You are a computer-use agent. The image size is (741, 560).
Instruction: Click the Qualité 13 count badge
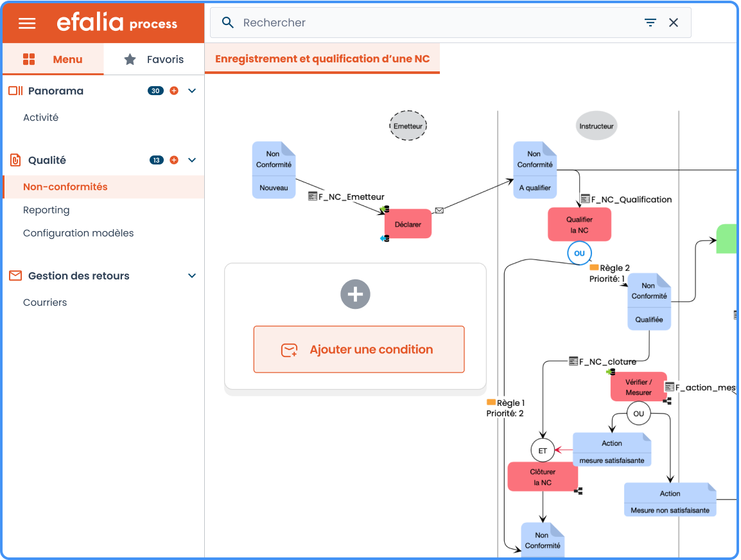(x=157, y=160)
